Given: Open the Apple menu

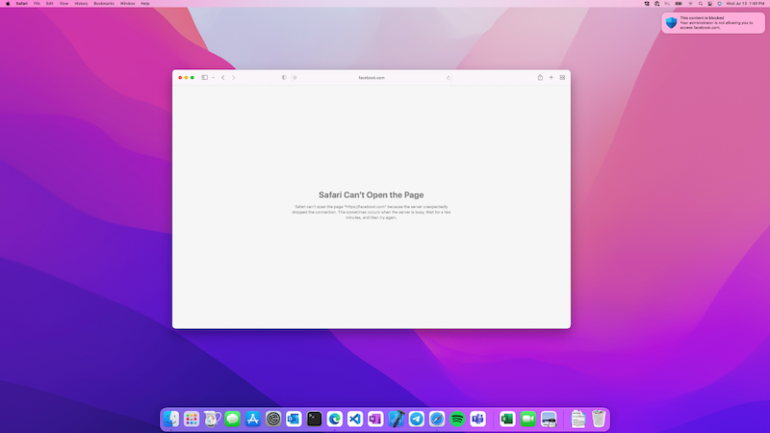Looking at the screenshot, I should click(x=7, y=3).
